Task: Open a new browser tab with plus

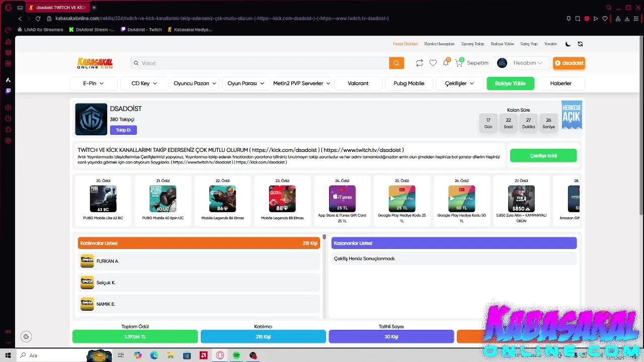Action: point(94,8)
